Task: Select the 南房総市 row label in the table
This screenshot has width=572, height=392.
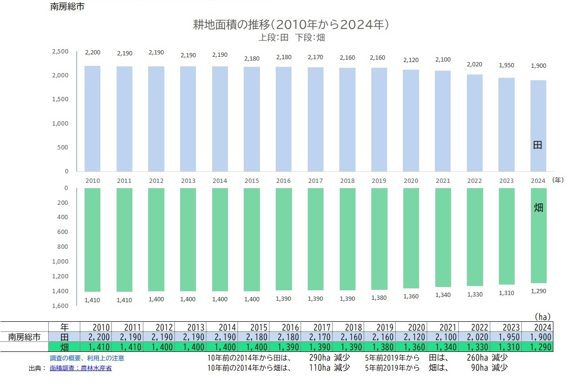Action: coord(24,337)
